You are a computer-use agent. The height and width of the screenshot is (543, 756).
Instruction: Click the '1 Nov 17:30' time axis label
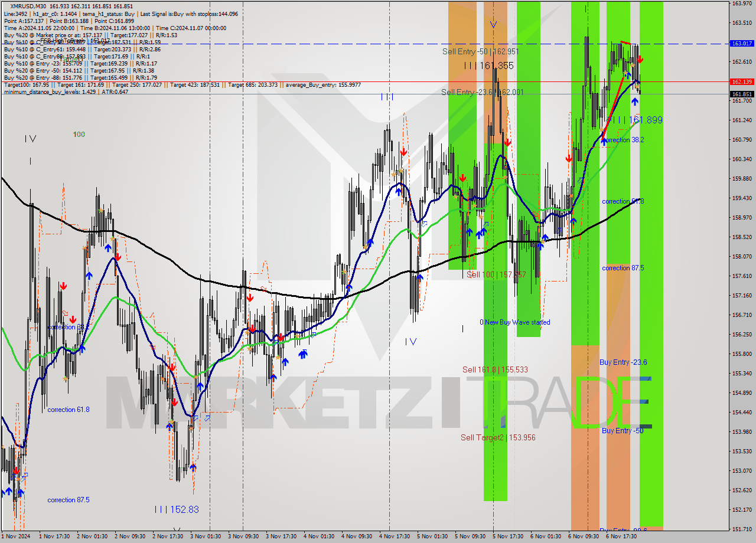(x=54, y=537)
